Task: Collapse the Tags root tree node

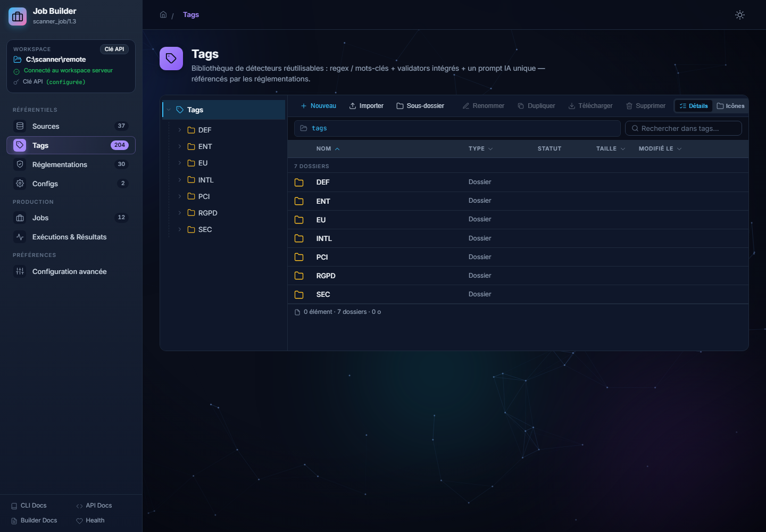Action: 169,110
